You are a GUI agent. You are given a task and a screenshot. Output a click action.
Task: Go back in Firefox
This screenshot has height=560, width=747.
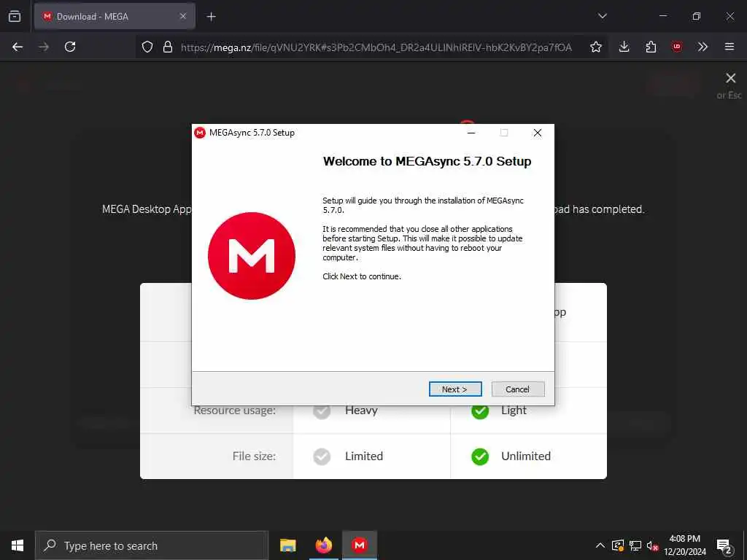click(x=18, y=47)
